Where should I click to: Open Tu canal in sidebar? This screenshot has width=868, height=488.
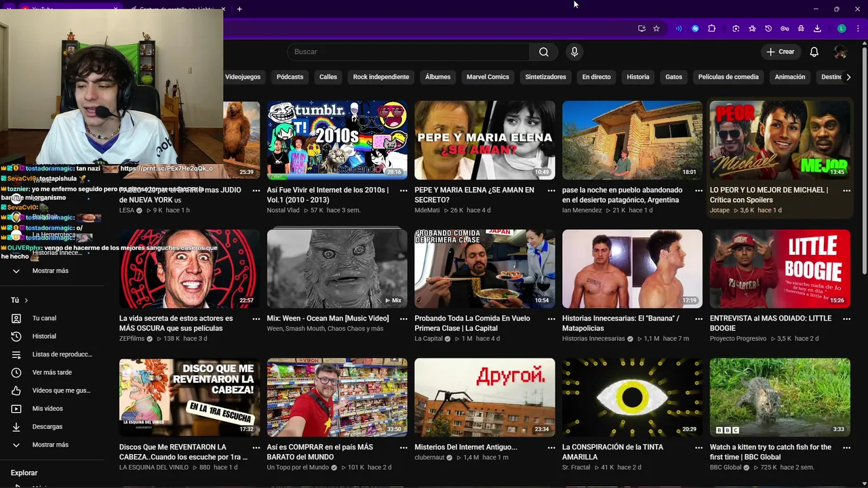point(52,319)
